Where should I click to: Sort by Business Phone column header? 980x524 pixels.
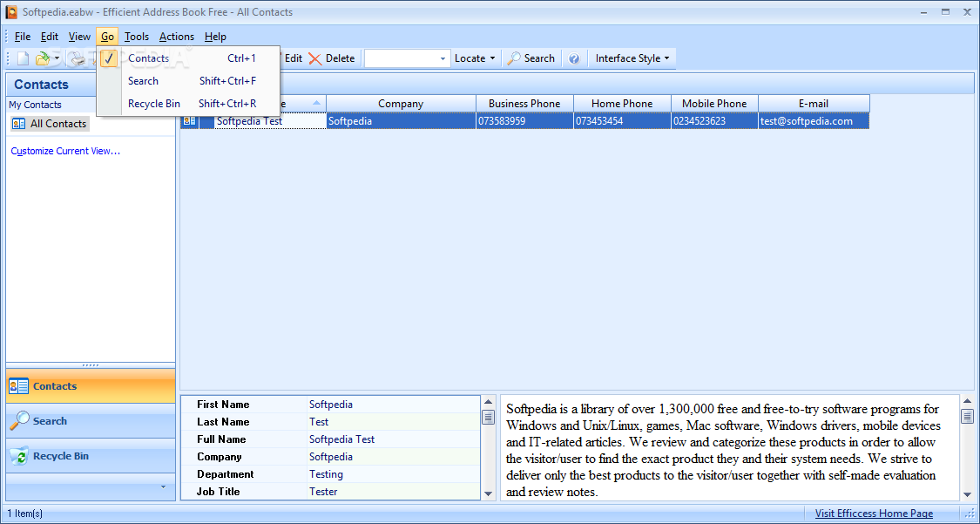tap(524, 103)
